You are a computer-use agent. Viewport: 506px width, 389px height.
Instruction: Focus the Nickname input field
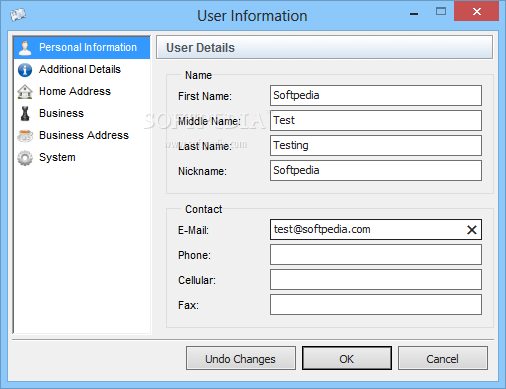tap(376, 171)
